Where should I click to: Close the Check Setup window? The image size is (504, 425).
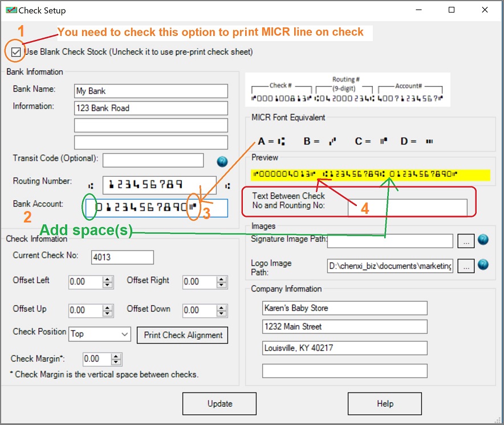(x=485, y=10)
